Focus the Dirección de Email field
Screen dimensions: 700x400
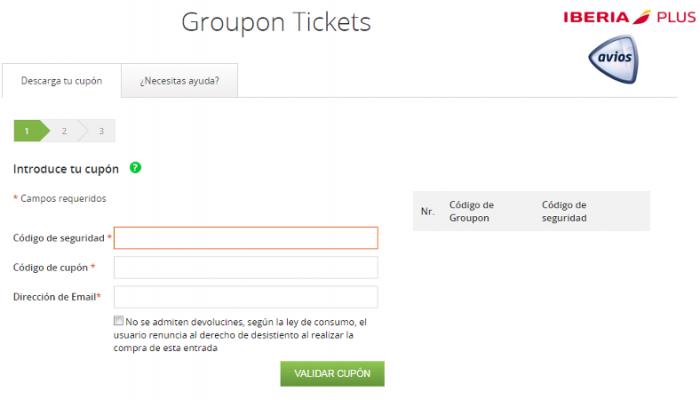click(x=246, y=297)
